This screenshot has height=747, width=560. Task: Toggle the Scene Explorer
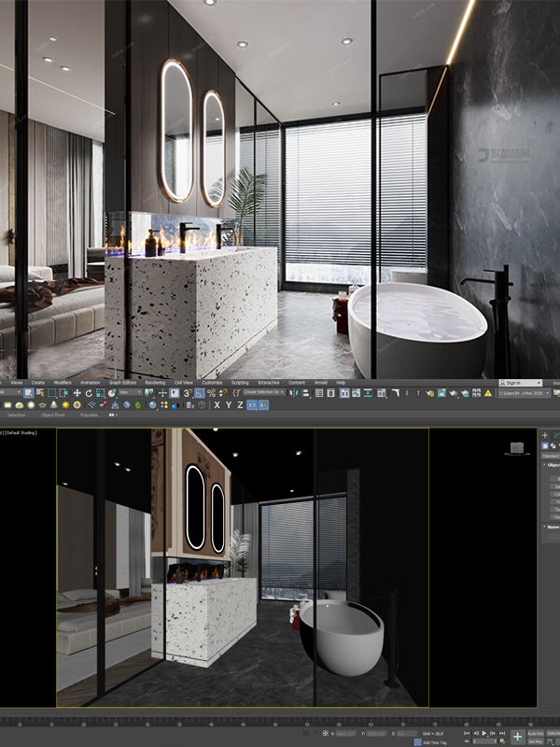pyautogui.click(x=319, y=393)
